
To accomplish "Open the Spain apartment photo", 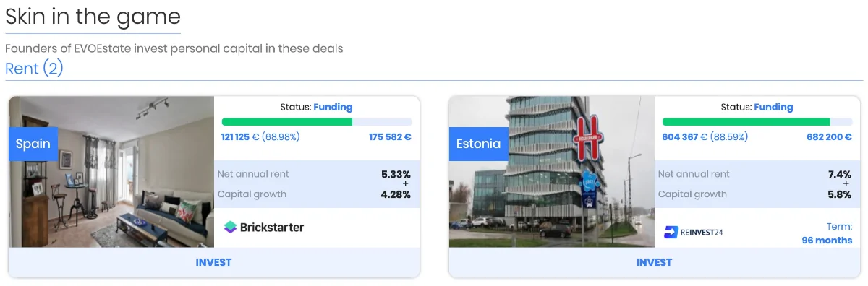I will [111, 172].
